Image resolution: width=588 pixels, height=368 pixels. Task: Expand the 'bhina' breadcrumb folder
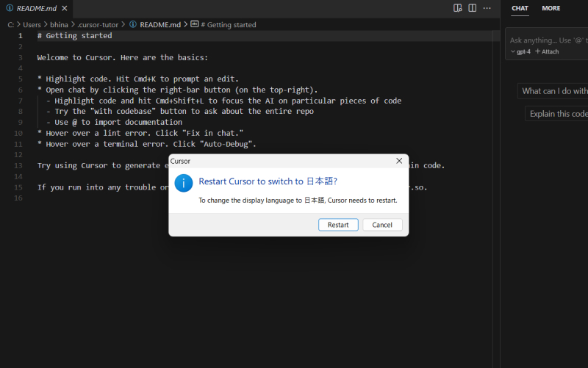59,24
